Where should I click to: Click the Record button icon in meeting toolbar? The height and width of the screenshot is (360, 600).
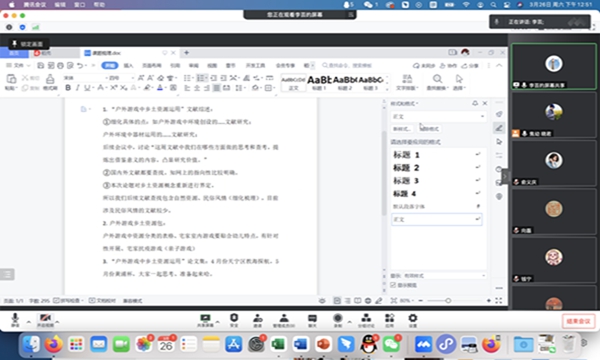pyautogui.click(x=338, y=320)
